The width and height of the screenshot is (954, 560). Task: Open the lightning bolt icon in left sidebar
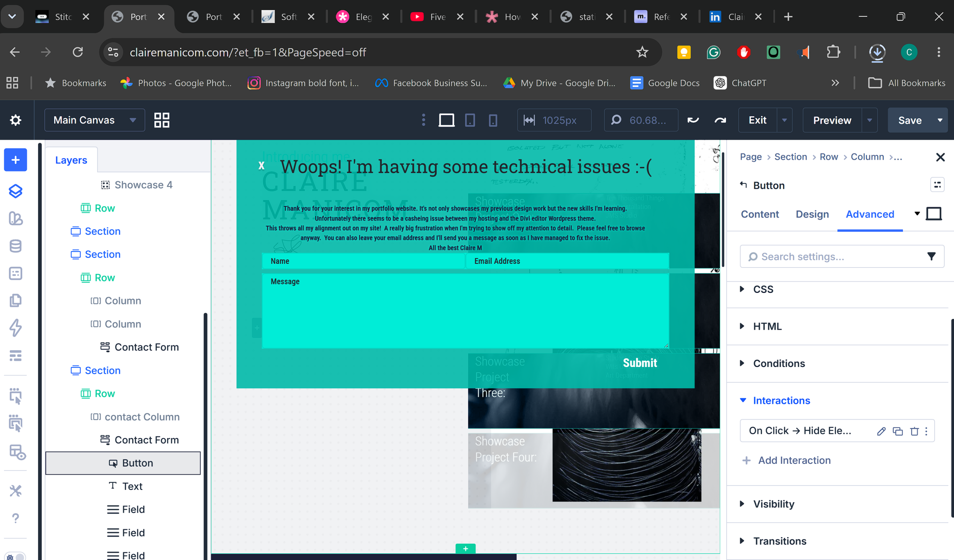[x=16, y=328]
